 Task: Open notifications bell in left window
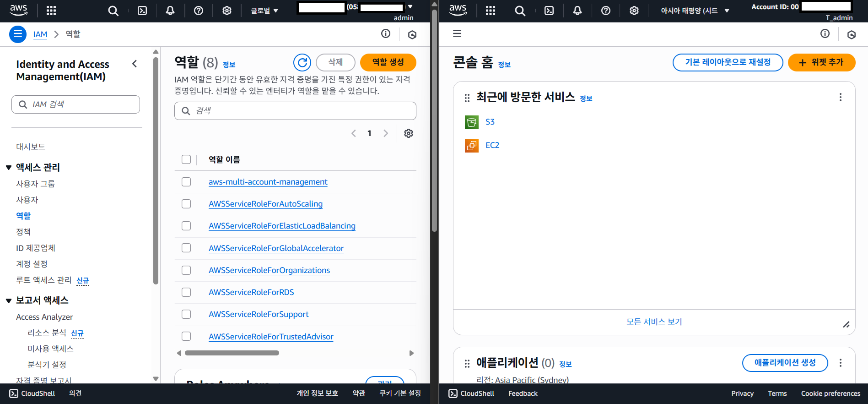click(x=170, y=11)
